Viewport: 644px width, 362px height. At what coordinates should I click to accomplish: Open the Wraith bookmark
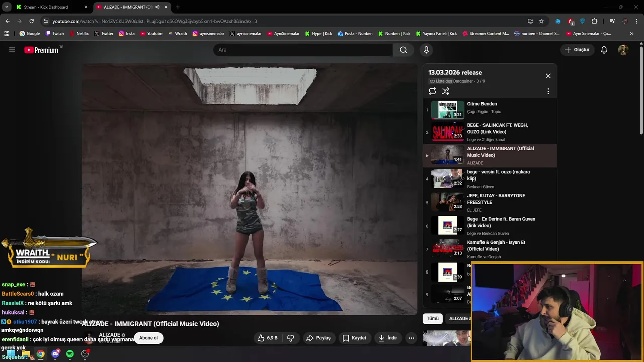tap(177, 34)
